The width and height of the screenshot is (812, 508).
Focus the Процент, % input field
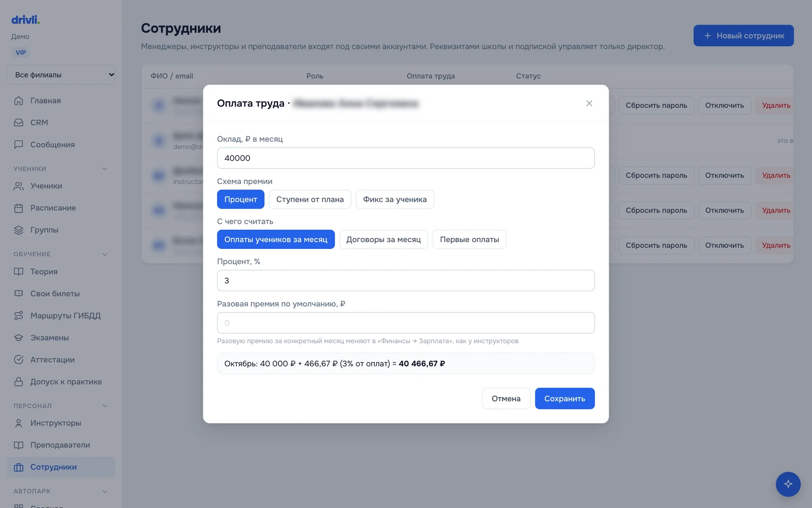point(406,281)
